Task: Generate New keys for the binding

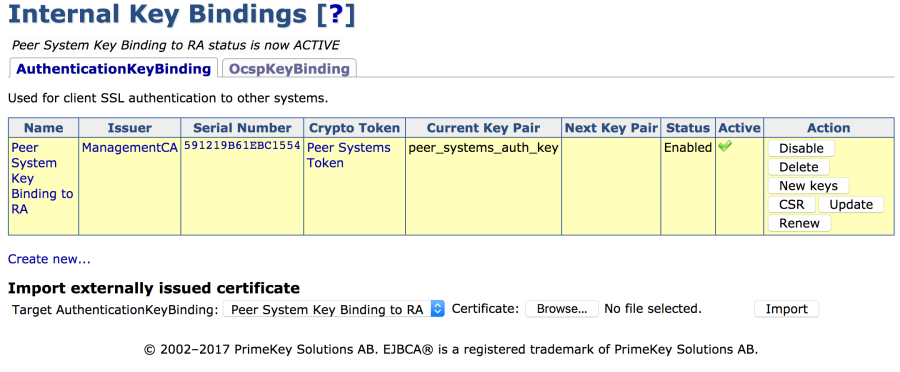Action: point(808,186)
